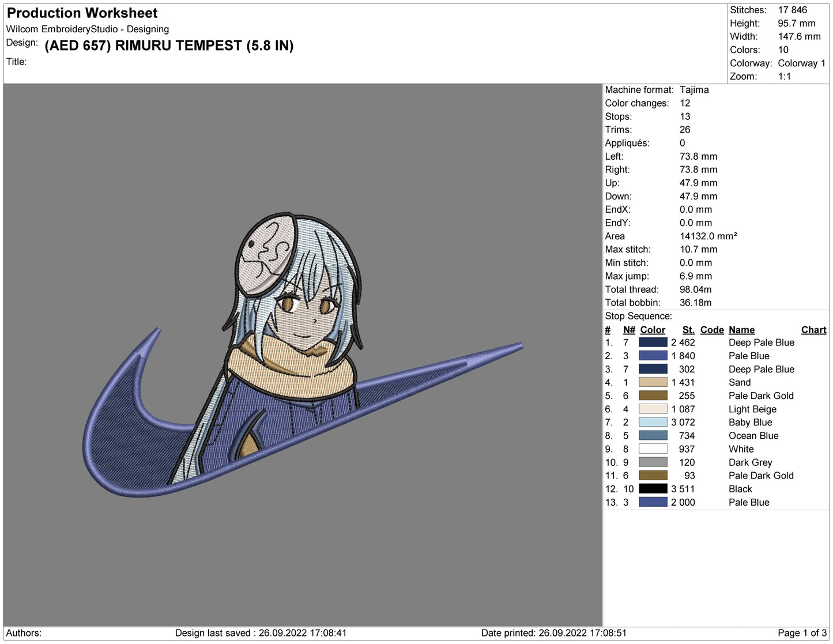This screenshot has height=644, width=833.
Task: Click the 'EndX:' label
Action: [x=617, y=209]
